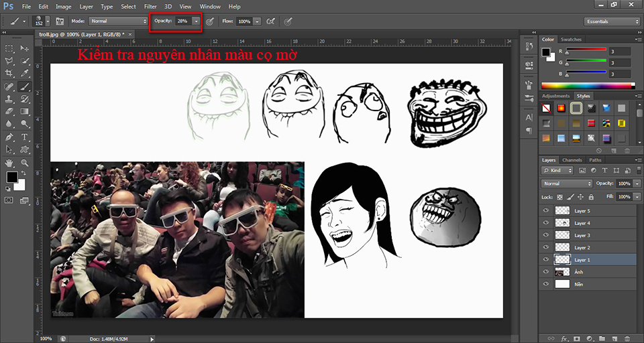Open the Window menu
Image resolution: width=644 pixels, height=343 pixels.
pyautogui.click(x=210, y=7)
